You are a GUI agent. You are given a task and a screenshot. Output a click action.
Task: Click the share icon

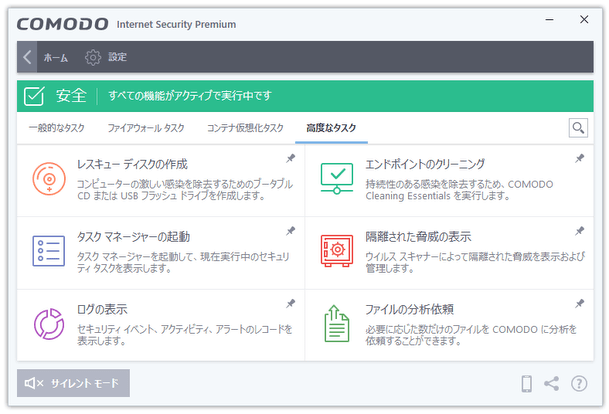[552, 384]
